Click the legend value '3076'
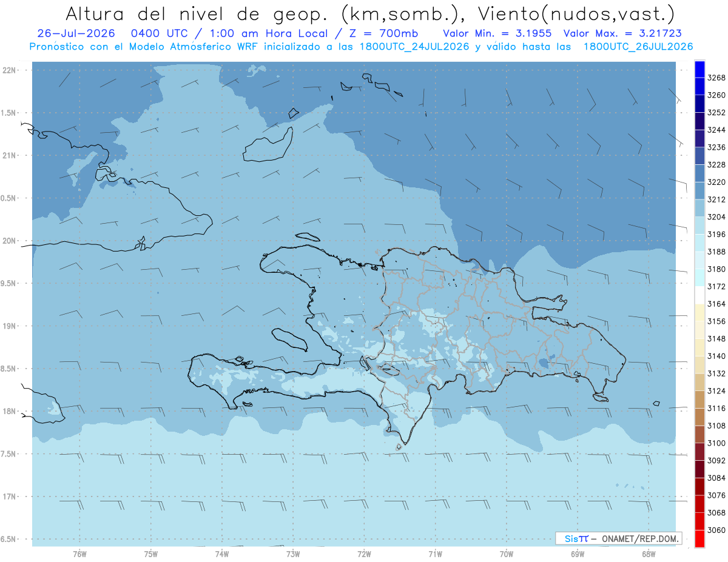 (716, 495)
